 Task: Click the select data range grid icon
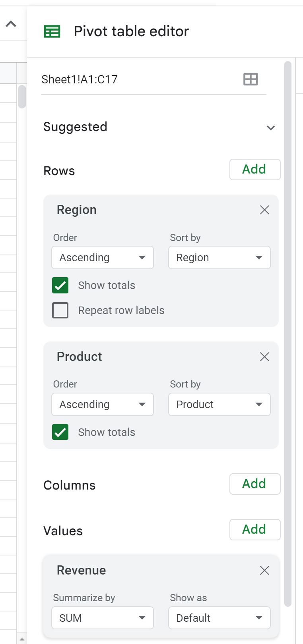[251, 79]
